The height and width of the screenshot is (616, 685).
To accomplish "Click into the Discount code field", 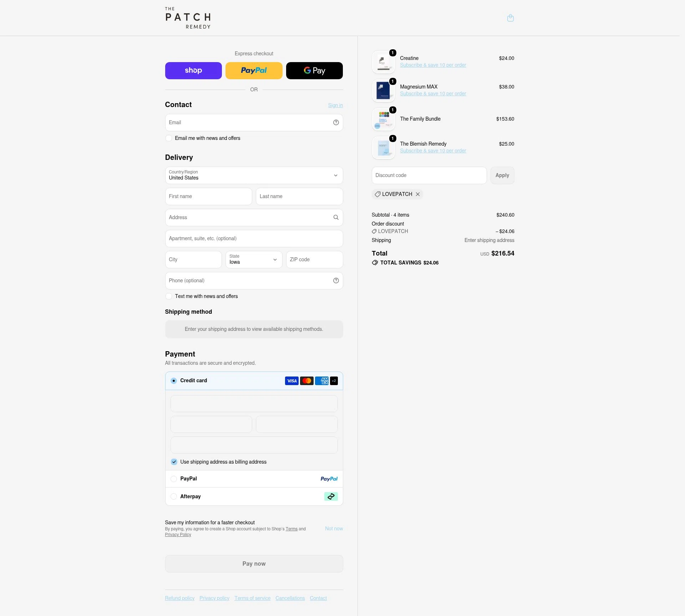I will point(429,175).
